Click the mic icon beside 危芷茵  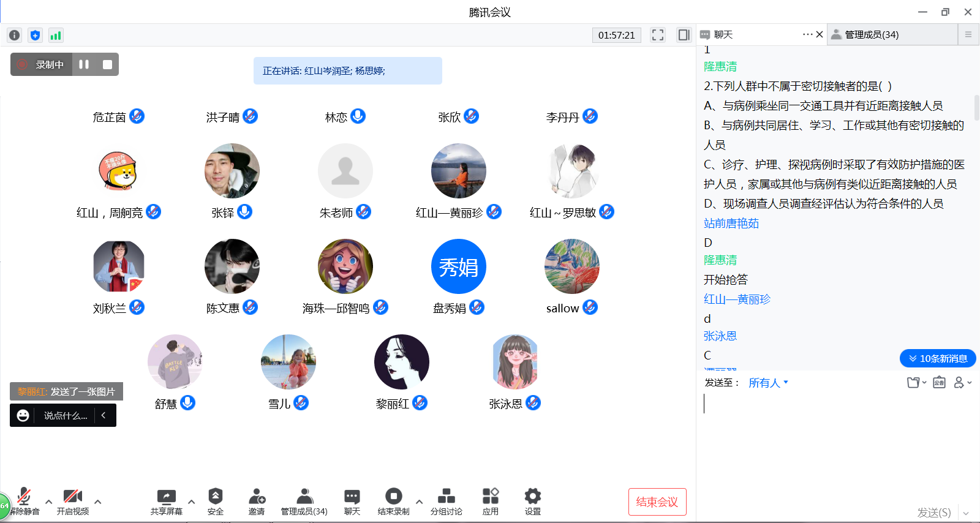point(137,116)
